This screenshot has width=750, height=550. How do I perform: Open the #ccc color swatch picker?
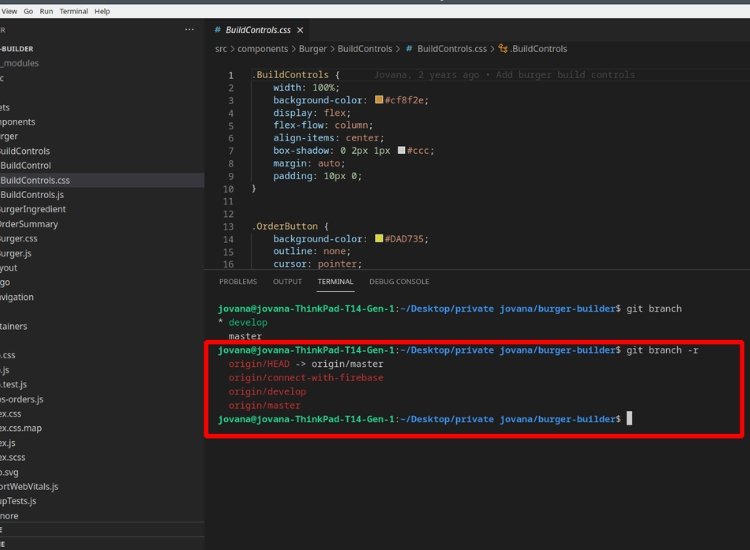(401, 150)
